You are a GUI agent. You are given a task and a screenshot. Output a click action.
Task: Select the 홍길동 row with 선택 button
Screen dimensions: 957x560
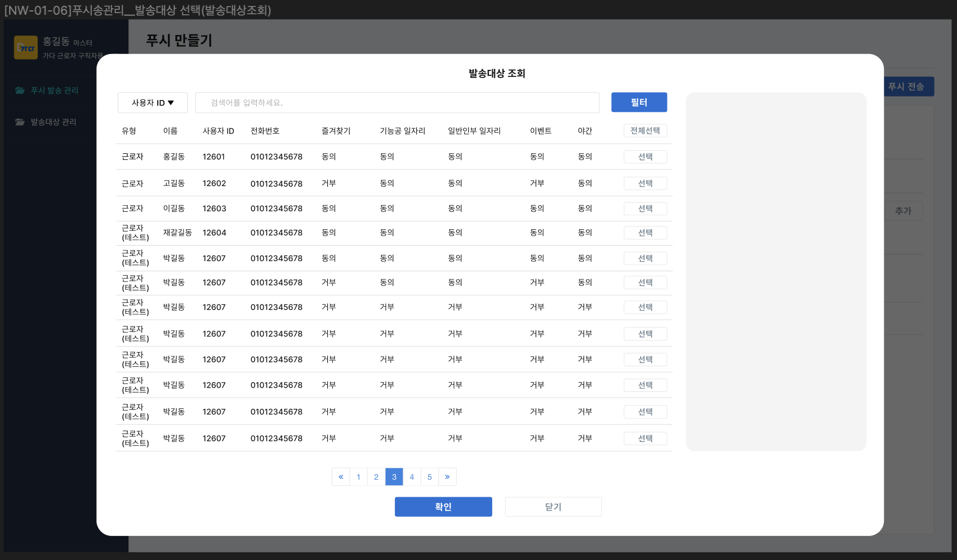tap(645, 157)
